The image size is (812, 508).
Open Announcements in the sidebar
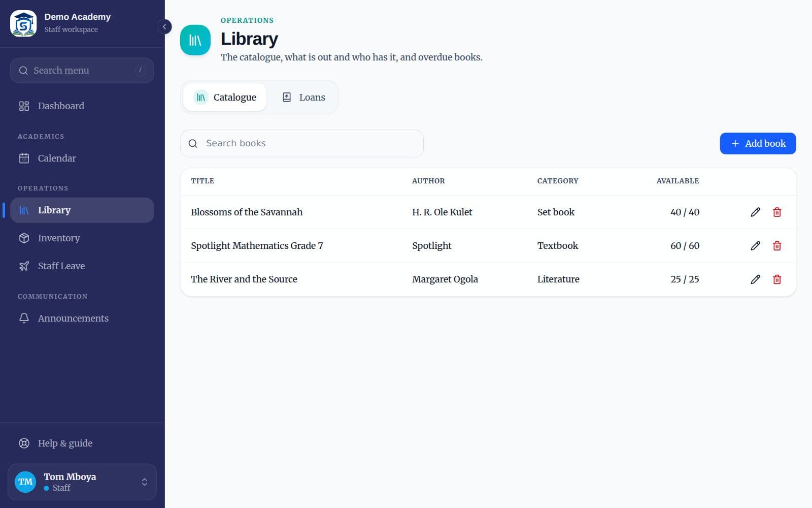[x=82, y=319]
